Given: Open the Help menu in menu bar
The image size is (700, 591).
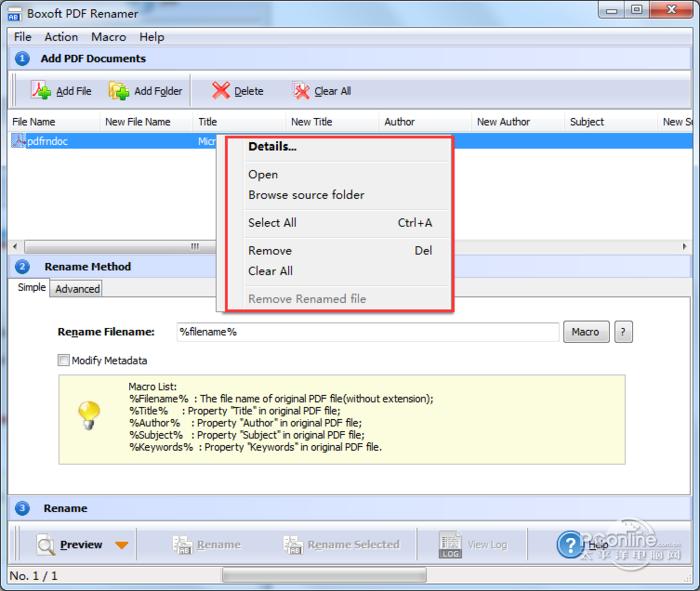Looking at the screenshot, I should click(152, 37).
